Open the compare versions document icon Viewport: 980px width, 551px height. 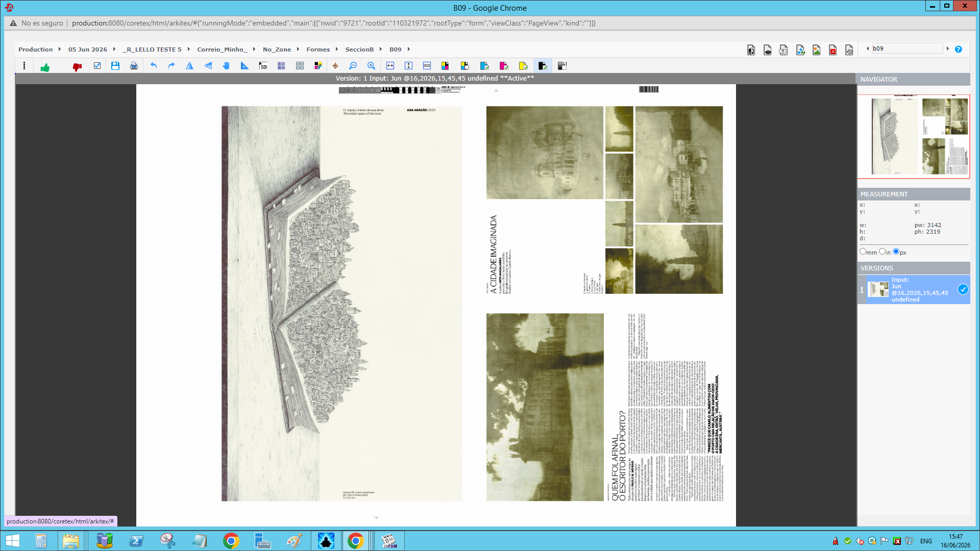click(x=751, y=50)
